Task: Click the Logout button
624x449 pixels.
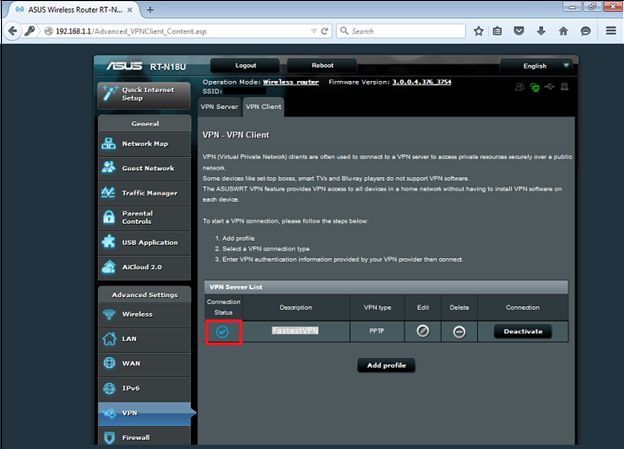Action: tap(245, 66)
